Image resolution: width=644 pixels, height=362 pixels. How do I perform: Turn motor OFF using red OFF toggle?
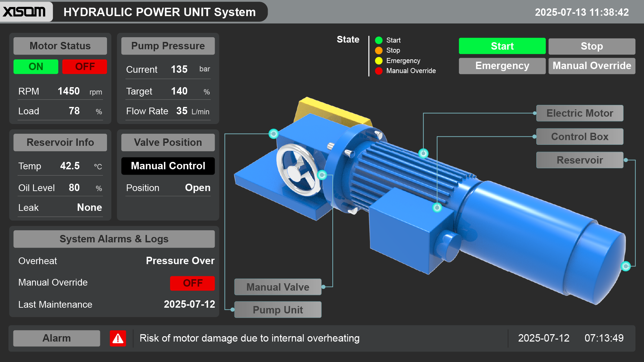(85, 66)
